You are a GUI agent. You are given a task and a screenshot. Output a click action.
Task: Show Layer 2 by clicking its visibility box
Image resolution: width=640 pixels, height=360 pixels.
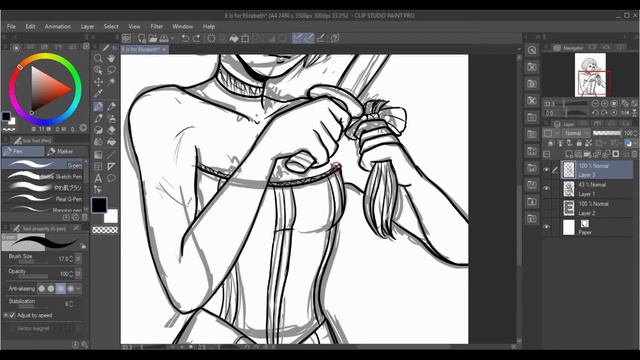coord(547,208)
